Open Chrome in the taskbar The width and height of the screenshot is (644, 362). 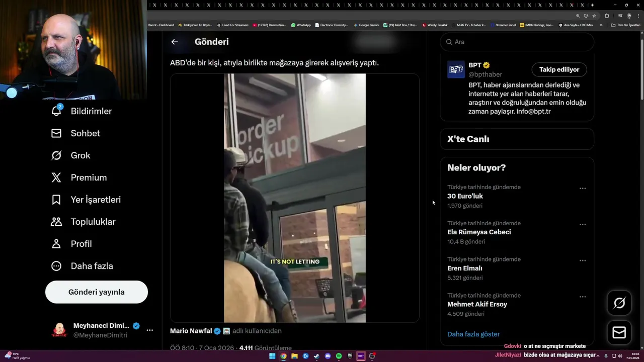(283, 356)
